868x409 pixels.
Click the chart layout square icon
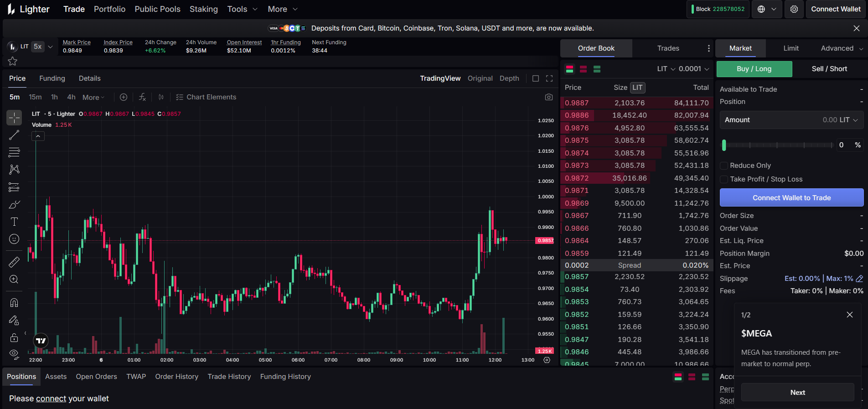pyautogui.click(x=536, y=78)
